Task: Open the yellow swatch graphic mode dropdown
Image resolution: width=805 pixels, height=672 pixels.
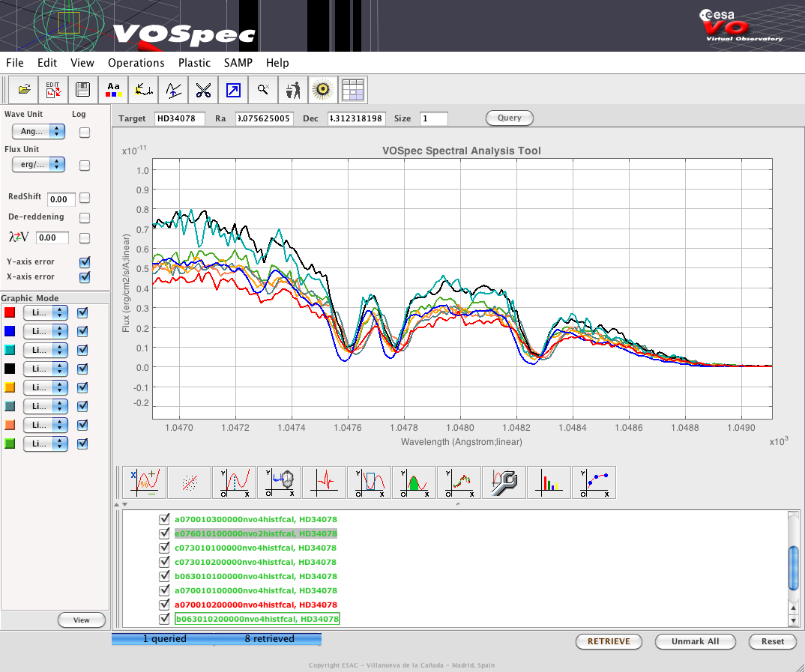Action: [x=46, y=387]
